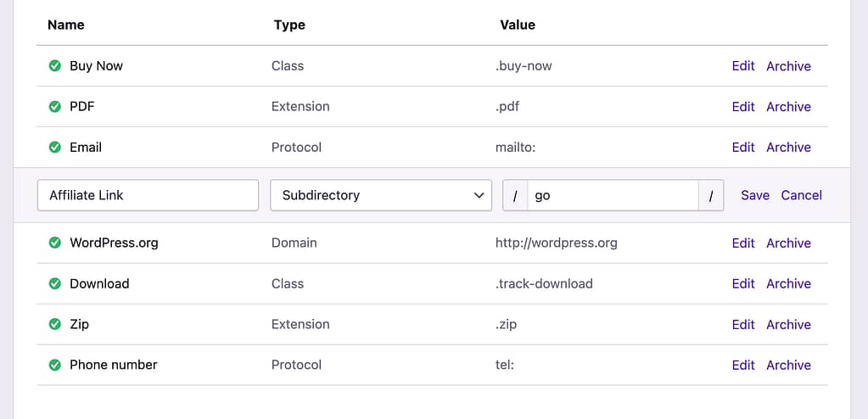Save the Affiliate Link rule
Screen dimensions: 868x419
coord(754,195)
